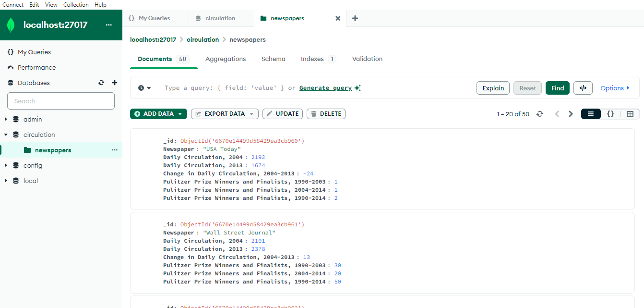The image size is (644, 308).
Task: Click the newspapers folder icon in sidebar
Action: (27, 150)
